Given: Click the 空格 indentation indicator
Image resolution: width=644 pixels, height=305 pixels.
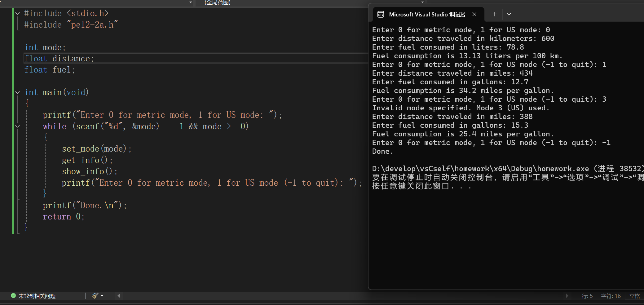Looking at the screenshot, I should coord(634,296).
